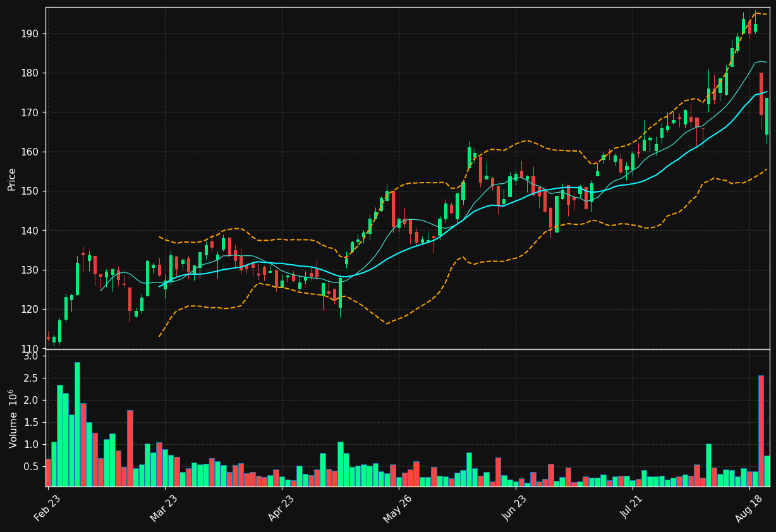Pick the May 26 date label

(398, 509)
